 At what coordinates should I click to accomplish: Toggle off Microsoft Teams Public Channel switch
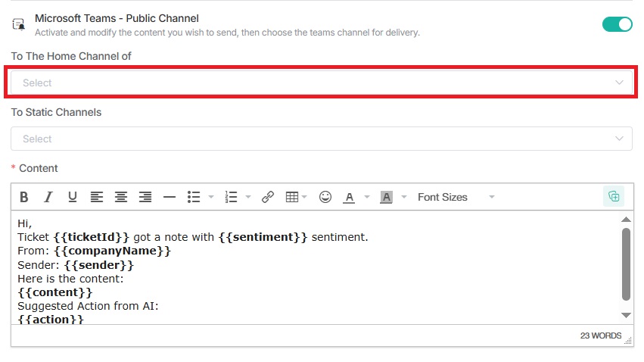[x=617, y=25]
